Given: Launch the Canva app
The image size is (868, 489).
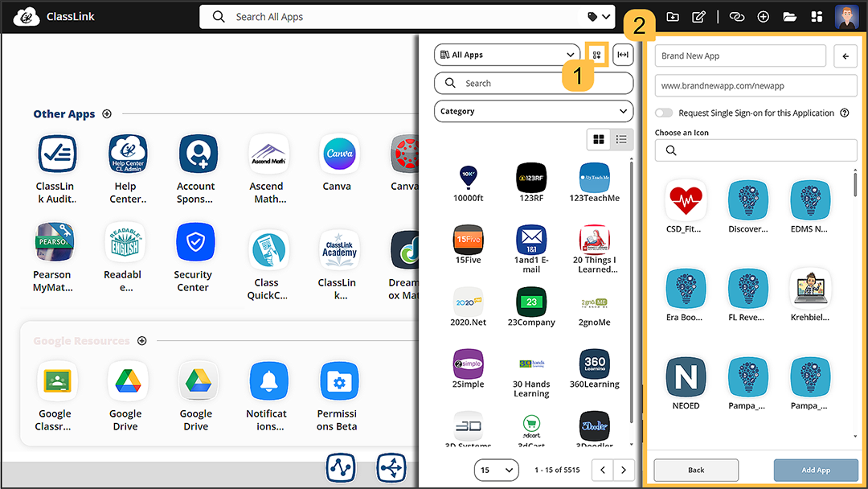Looking at the screenshot, I should coord(339,154).
